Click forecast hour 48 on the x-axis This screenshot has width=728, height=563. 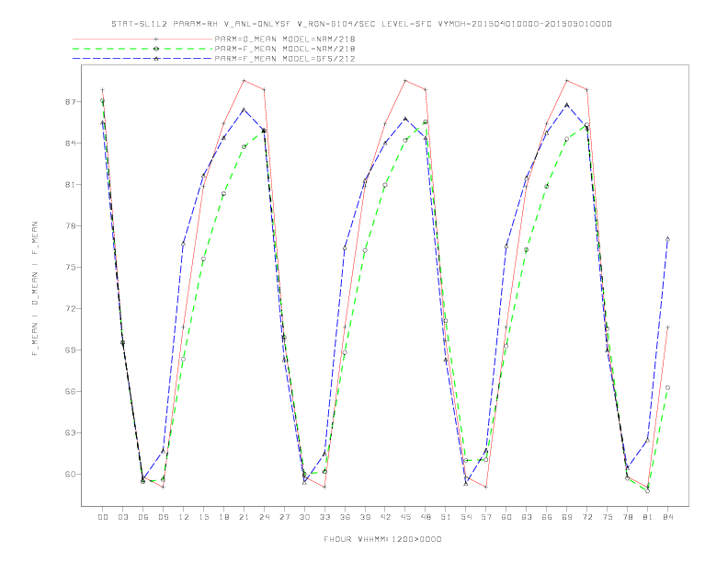426,517
